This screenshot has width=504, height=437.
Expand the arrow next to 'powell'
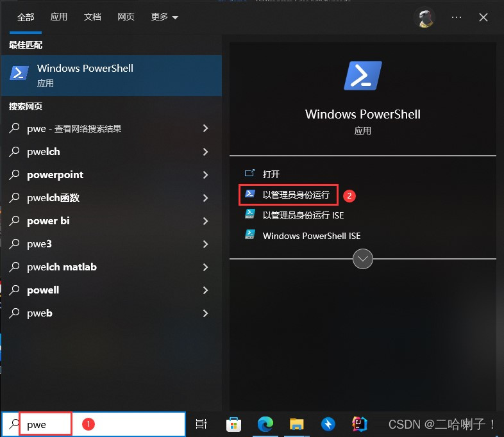click(x=206, y=290)
